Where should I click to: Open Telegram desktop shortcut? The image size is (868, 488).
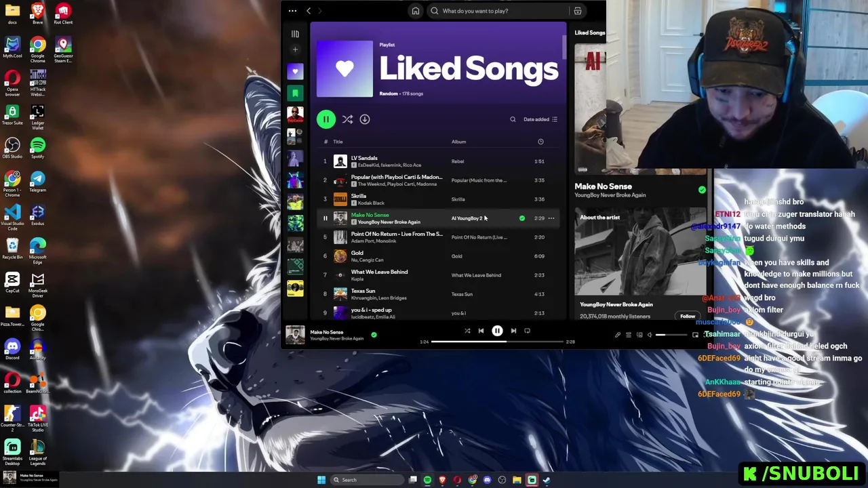pos(37,182)
